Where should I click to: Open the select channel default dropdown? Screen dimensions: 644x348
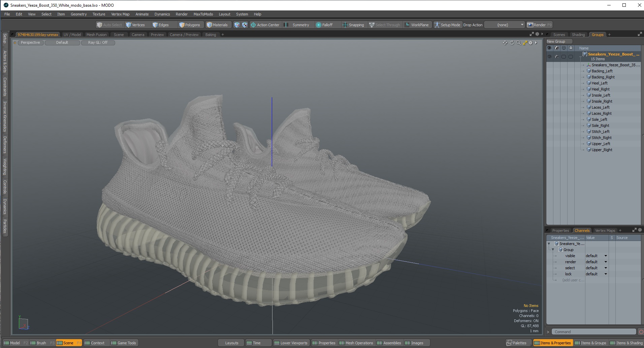[x=596, y=268]
